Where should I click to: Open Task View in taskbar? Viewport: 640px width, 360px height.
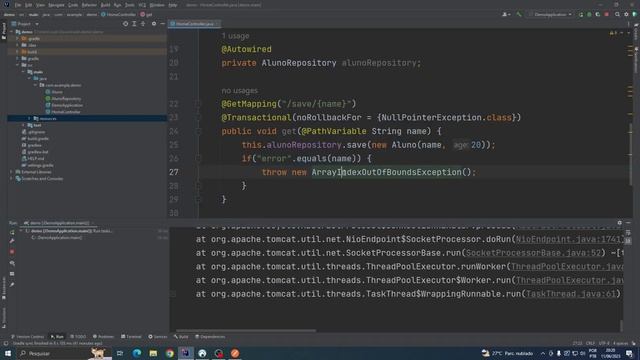pos(120,353)
